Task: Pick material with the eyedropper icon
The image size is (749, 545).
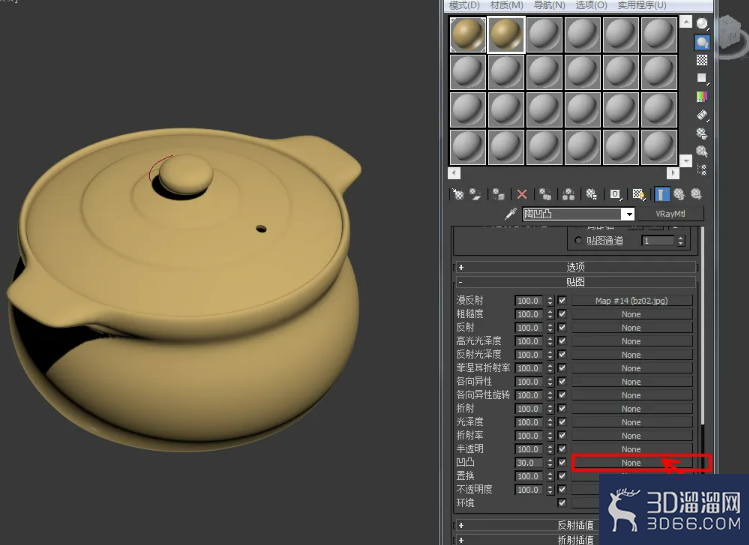Action: coord(511,214)
